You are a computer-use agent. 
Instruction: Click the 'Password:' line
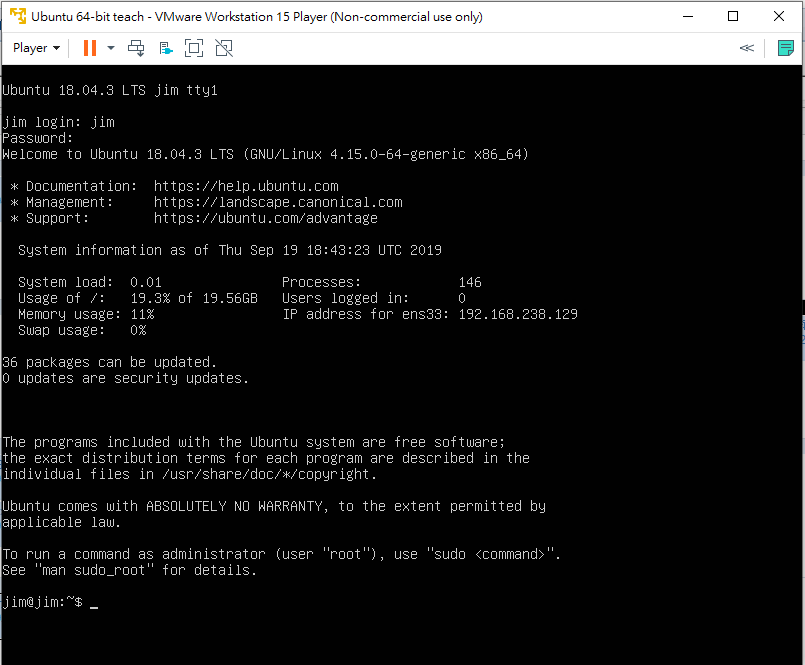(37, 138)
